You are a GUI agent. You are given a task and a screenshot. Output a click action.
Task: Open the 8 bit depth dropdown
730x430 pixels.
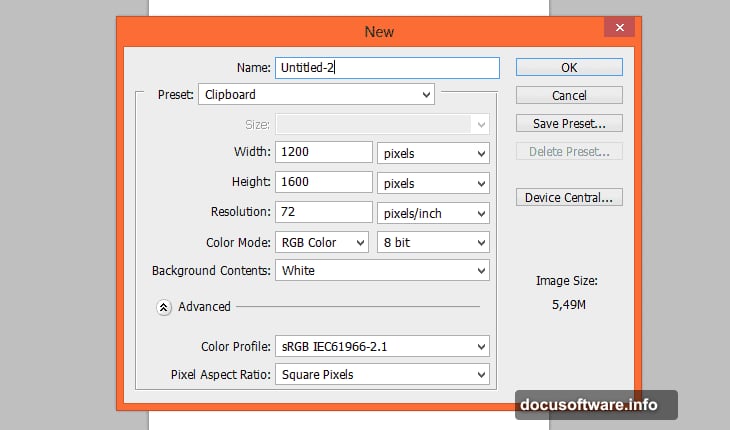(433, 242)
